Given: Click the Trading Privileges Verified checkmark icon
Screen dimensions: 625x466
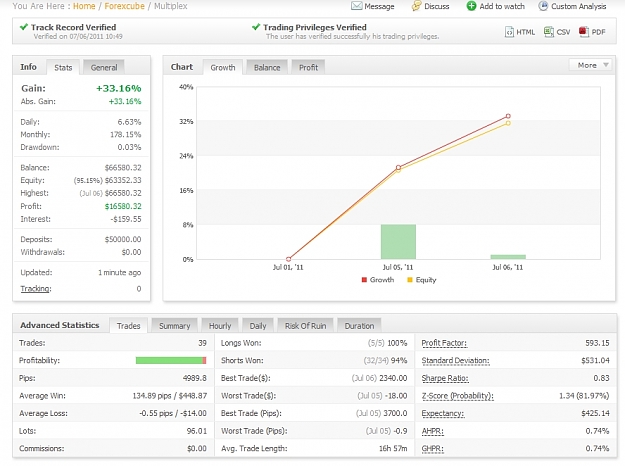Looking at the screenshot, I should click(x=256, y=27).
